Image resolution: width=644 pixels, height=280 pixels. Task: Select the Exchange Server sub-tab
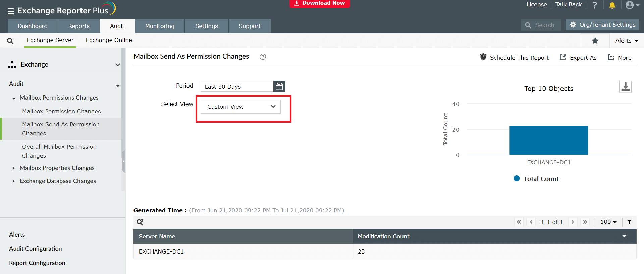pyautogui.click(x=50, y=40)
